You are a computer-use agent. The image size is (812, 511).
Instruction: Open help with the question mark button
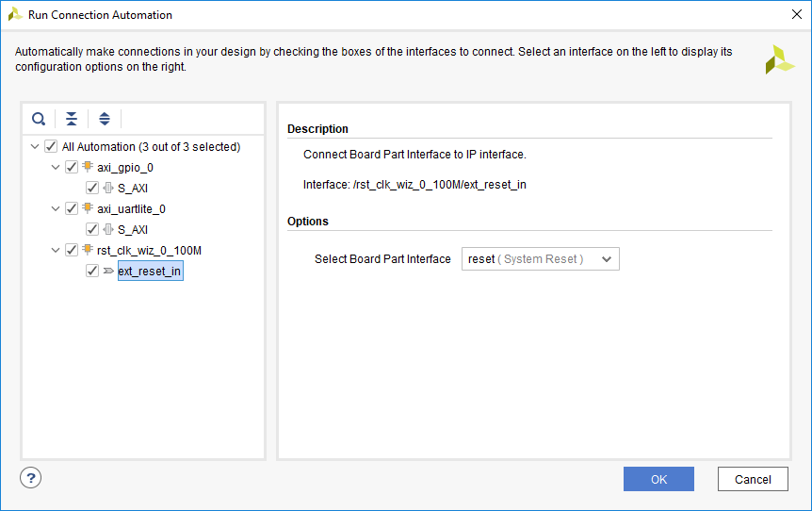pos(30,478)
